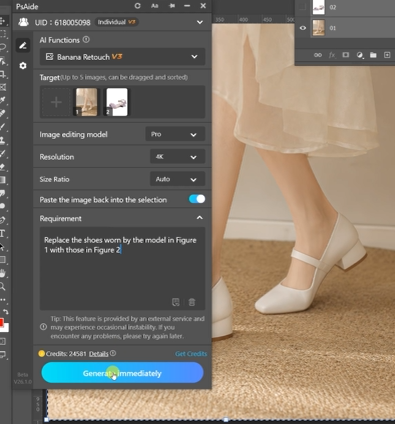This screenshot has width=395, height=424.
Task: Select the Zoom magnifier tool
Action: (2, 287)
